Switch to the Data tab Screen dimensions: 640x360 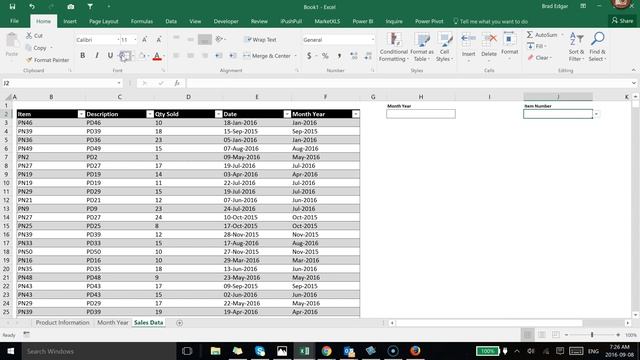(171, 21)
